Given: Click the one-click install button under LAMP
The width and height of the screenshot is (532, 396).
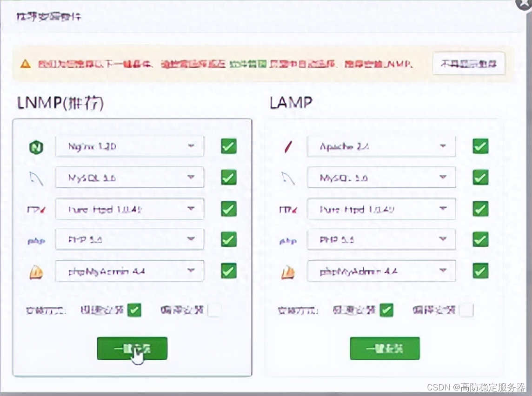Looking at the screenshot, I should click(385, 348).
